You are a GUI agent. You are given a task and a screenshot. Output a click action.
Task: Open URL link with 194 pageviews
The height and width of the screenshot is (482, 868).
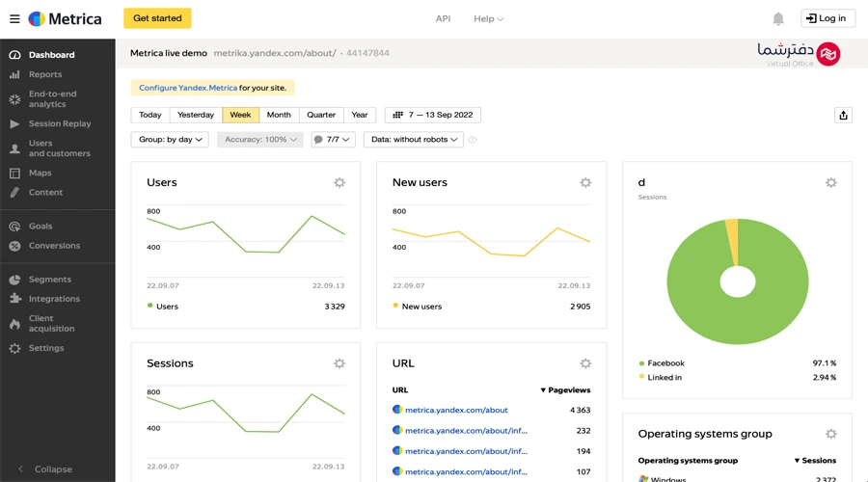[x=466, y=451]
